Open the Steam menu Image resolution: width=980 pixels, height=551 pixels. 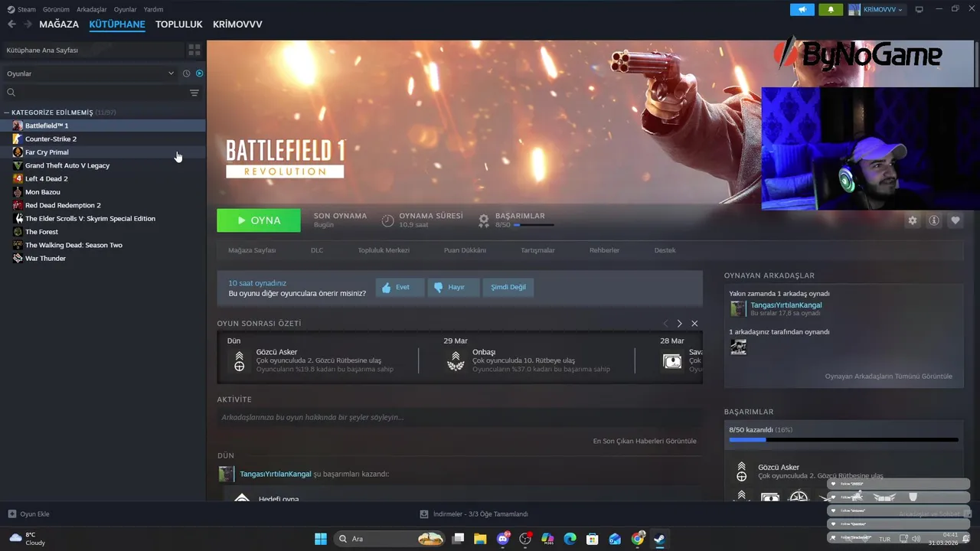tap(21, 9)
